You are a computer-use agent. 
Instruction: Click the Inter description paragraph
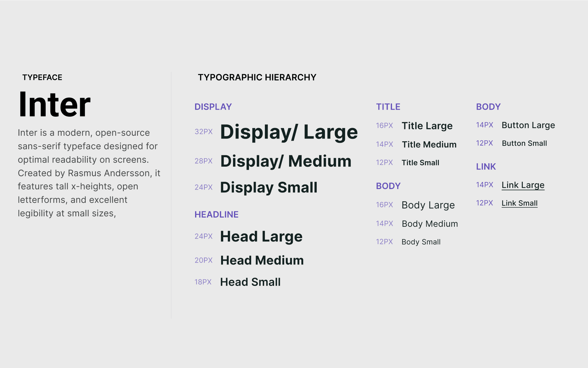point(89,173)
